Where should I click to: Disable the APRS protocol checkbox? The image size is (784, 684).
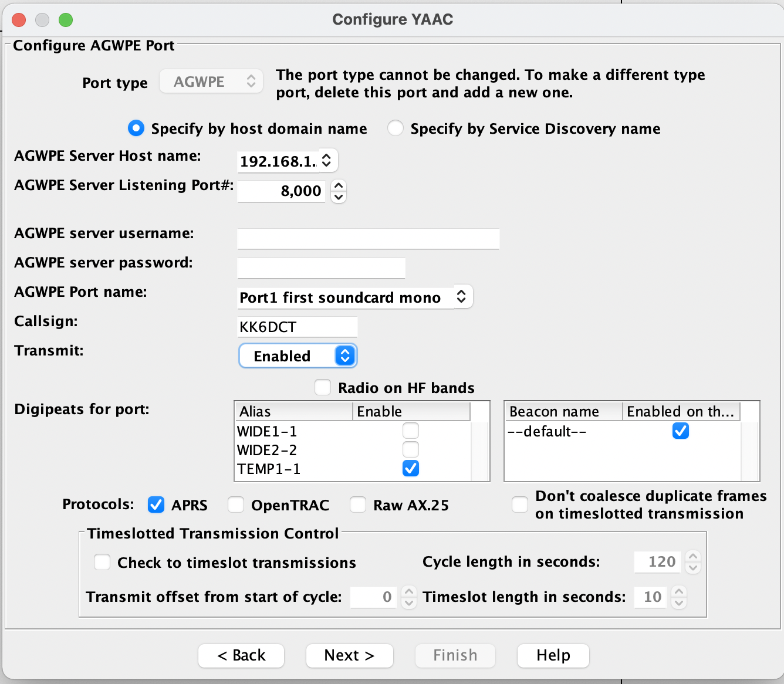[156, 504]
